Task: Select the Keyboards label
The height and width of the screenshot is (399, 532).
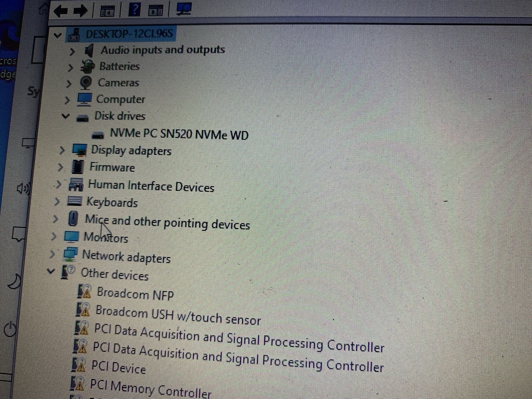Action: point(112,202)
